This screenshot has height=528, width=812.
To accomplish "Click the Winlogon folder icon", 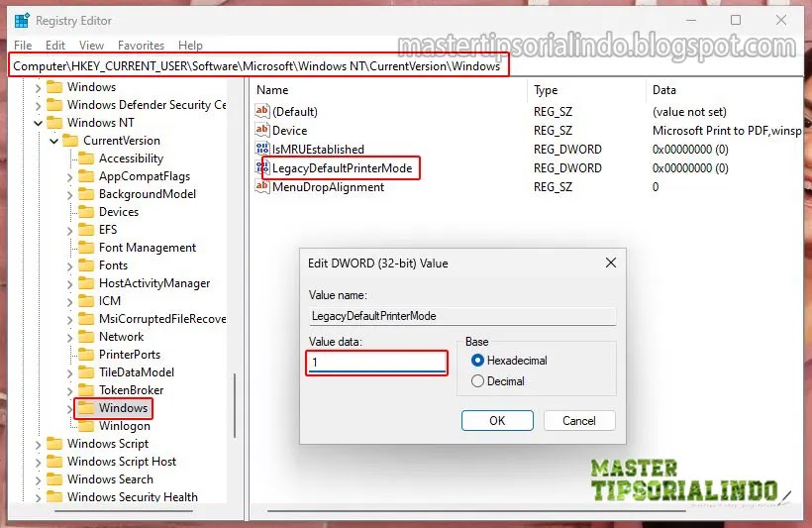I will [x=86, y=426].
